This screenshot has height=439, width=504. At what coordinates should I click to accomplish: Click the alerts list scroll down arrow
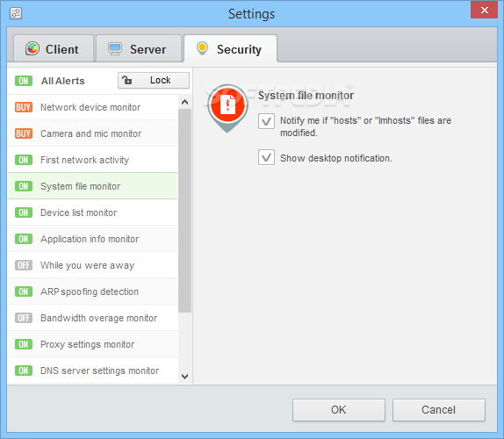point(184,377)
